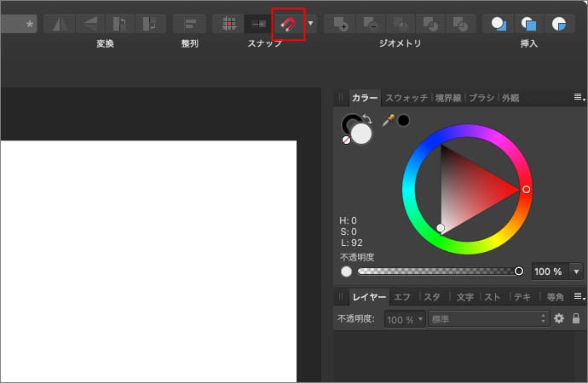
Task: Click the geometry Add operation icon
Action: tap(341, 24)
